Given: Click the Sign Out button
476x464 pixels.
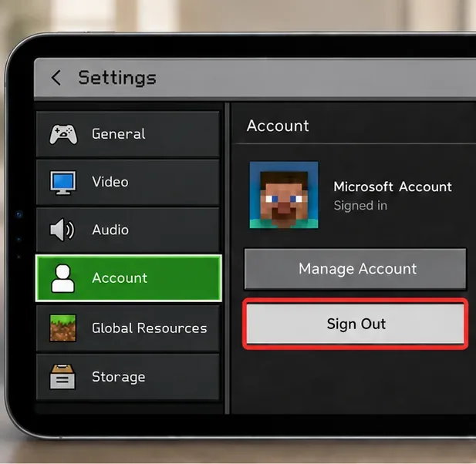Looking at the screenshot, I should tap(355, 324).
